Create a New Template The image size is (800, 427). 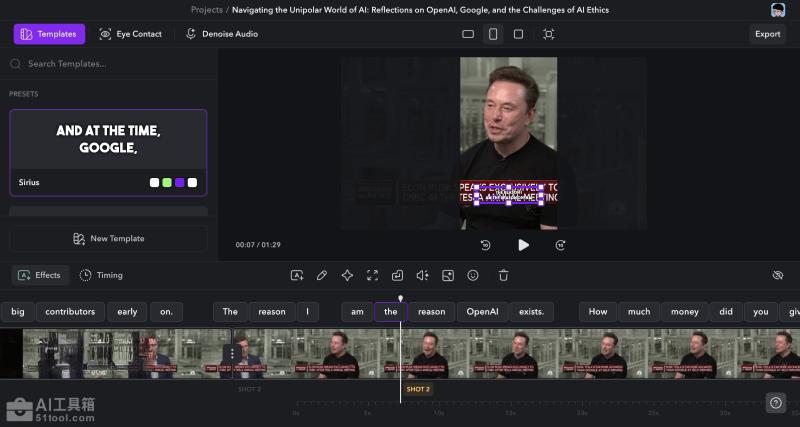tap(108, 239)
